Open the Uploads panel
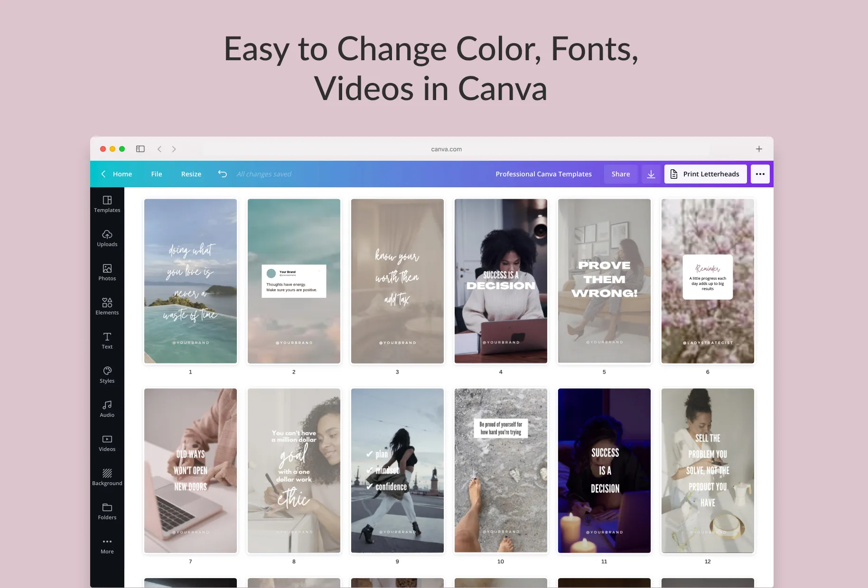Image resolution: width=868 pixels, height=588 pixels. click(107, 239)
